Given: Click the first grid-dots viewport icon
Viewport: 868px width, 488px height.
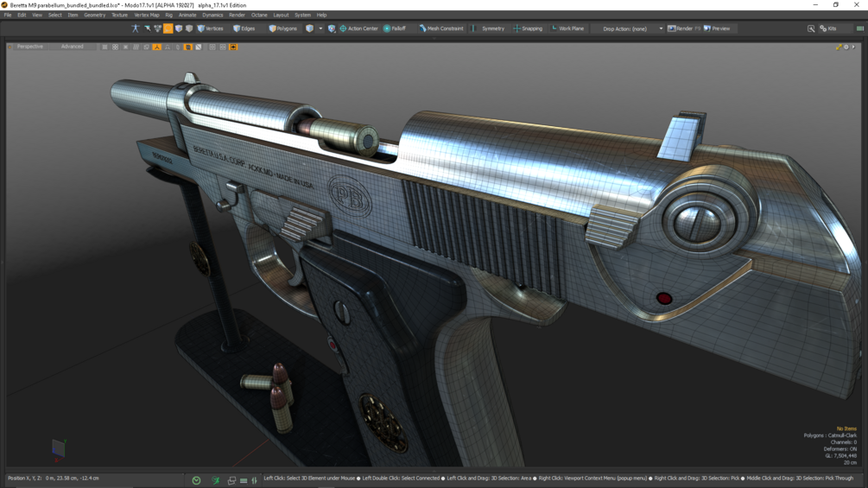Looking at the screenshot, I should [x=105, y=47].
